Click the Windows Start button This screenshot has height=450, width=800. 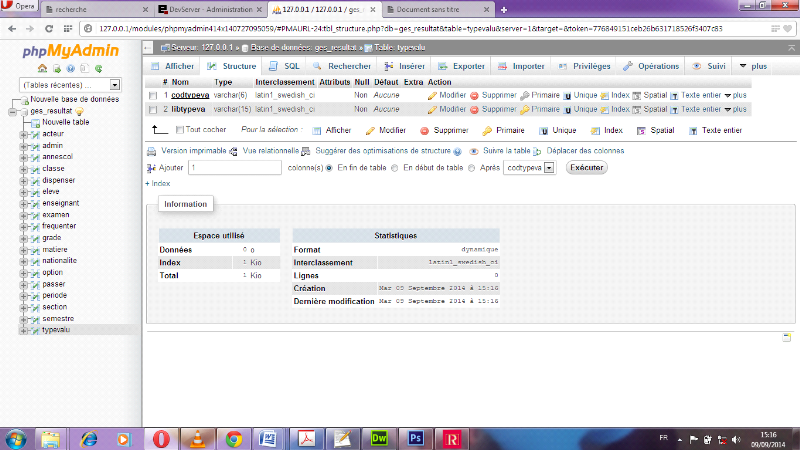(16, 439)
